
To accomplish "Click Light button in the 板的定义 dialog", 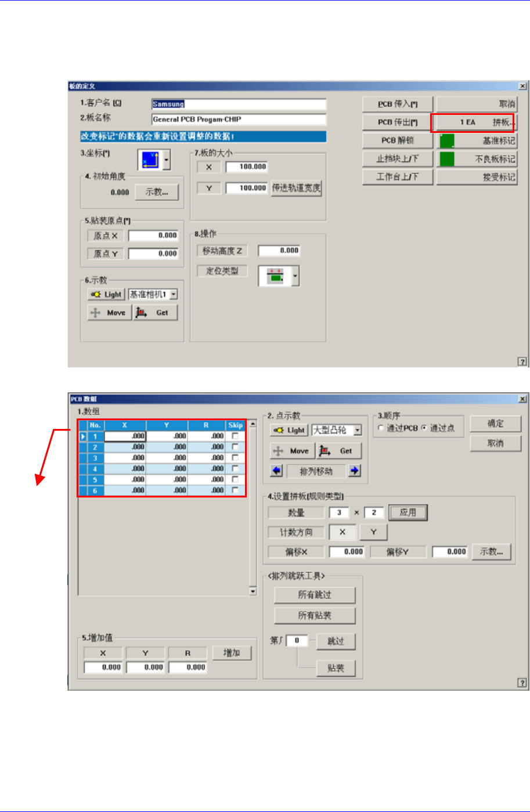I will (x=106, y=294).
